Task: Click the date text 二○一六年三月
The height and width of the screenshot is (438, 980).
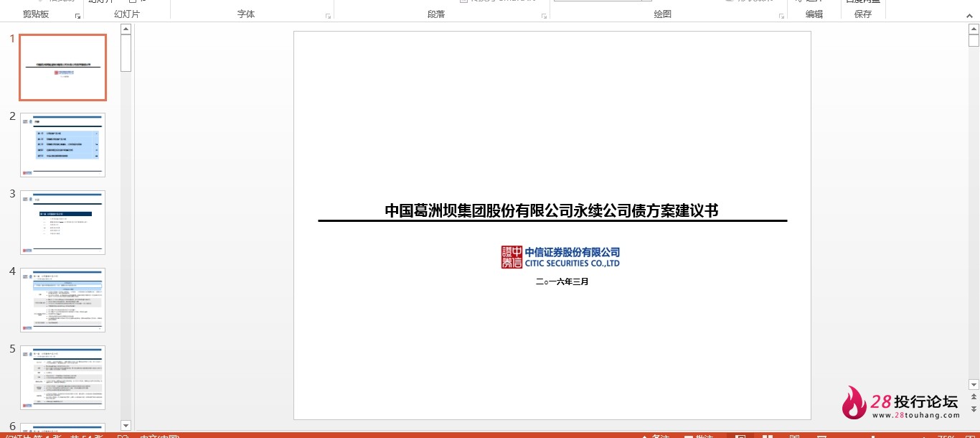Action: coord(562,281)
